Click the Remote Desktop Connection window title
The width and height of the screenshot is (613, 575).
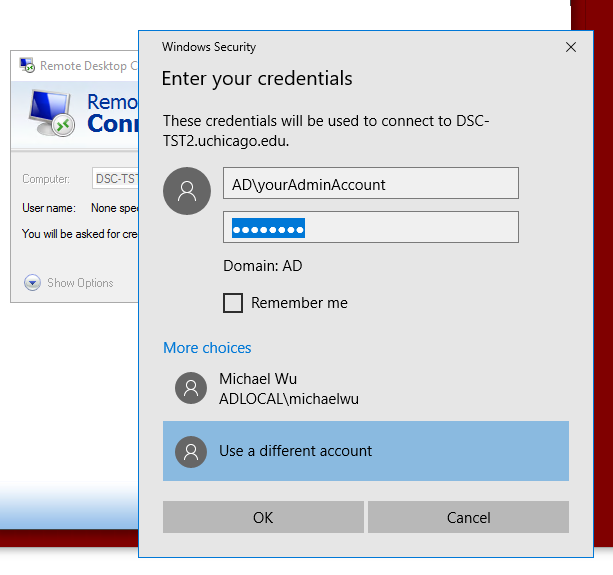click(x=84, y=66)
